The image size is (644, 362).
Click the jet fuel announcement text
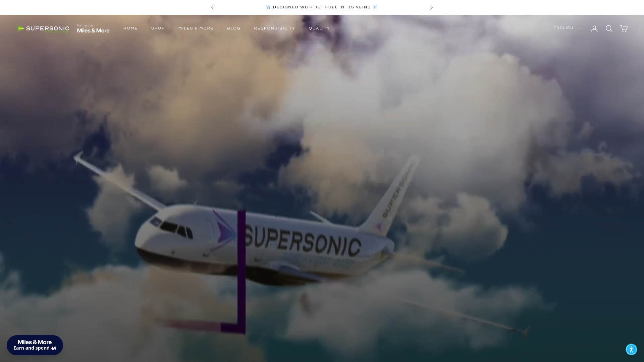coord(321,7)
